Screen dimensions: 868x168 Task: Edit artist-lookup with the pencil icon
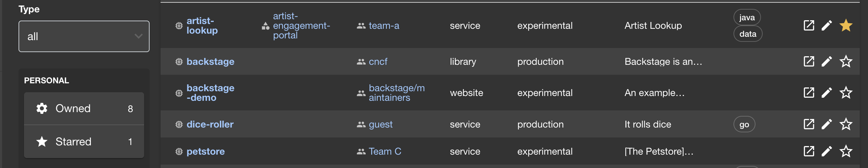coord(826,25)
